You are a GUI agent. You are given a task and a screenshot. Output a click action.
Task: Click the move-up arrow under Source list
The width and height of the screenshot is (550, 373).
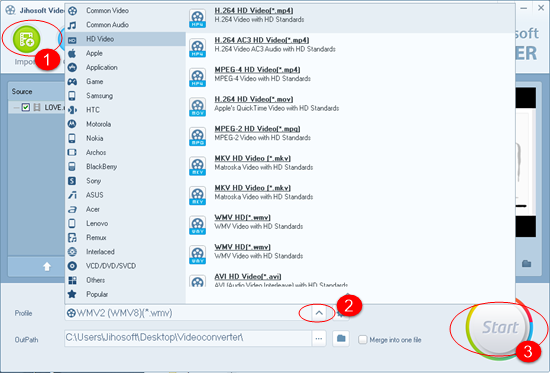(x=47, y=267)
